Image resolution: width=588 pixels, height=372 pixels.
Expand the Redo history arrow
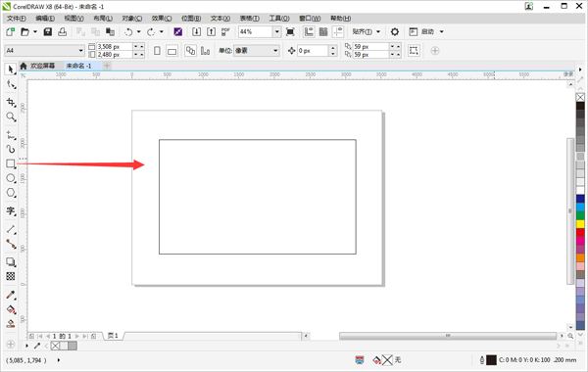tap(162, 32)
